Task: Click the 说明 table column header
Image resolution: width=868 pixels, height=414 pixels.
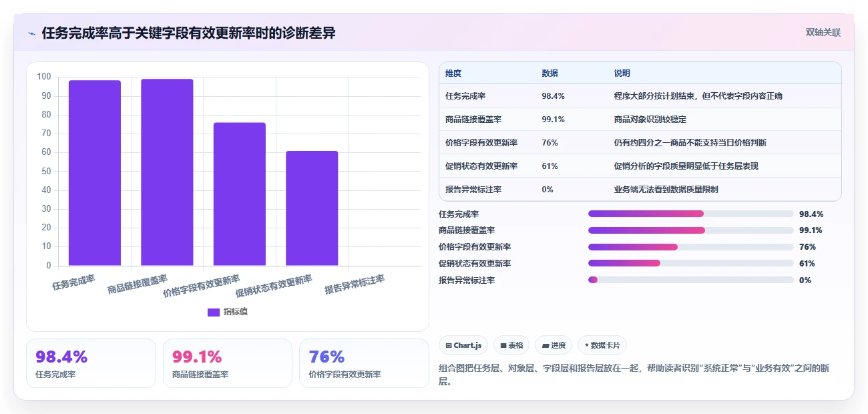Action: tap(622, 73)
